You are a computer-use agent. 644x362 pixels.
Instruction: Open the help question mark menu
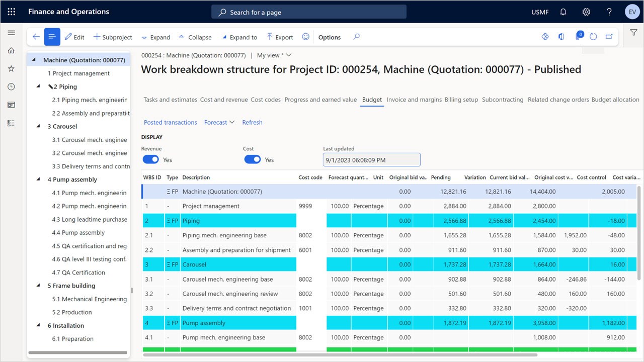(x=609, y=12)
